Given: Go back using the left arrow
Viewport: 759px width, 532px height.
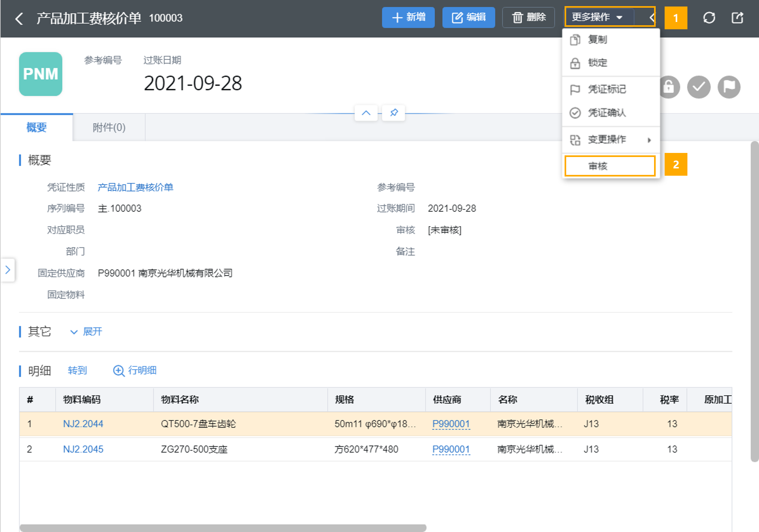Looking at the screenshot, I should click(x=19, y=18).
